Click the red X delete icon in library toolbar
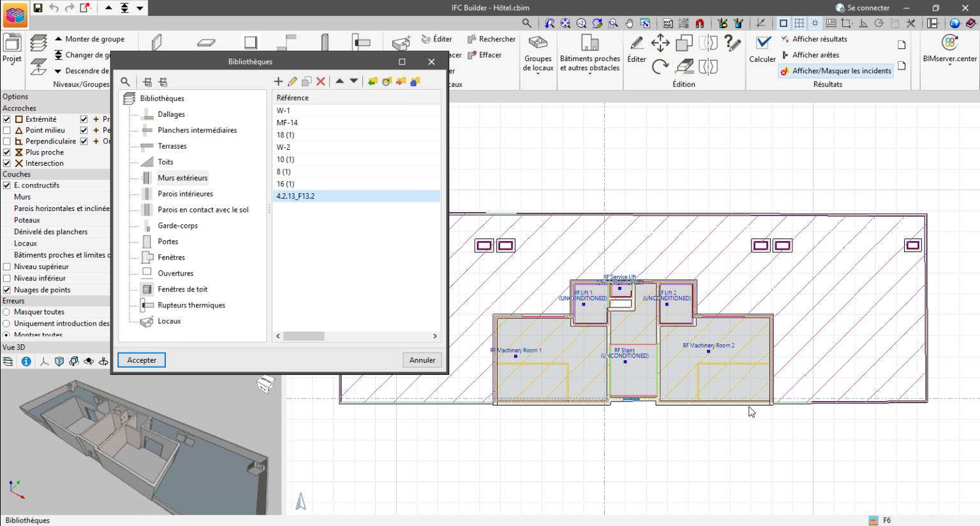 (x=321, y=82)
